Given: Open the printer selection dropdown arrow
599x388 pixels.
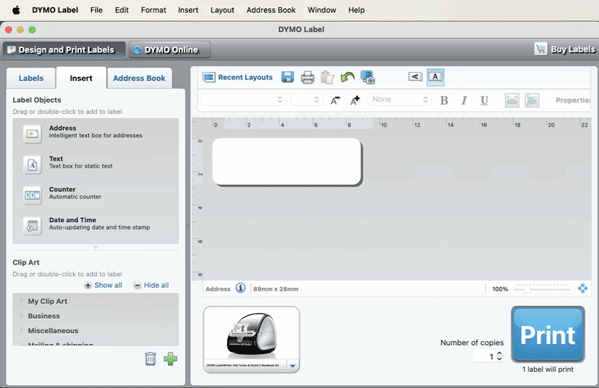Looking at the screenshot, I should [292, 366].
